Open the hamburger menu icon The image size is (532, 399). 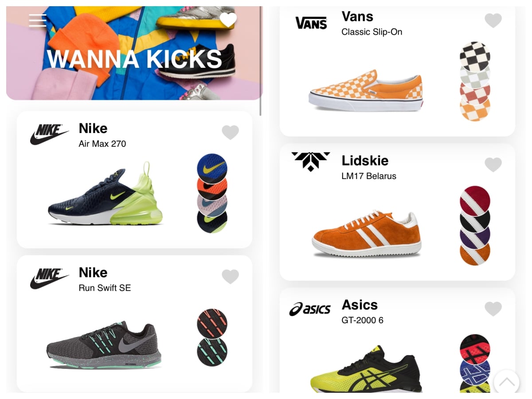(x=38, y=20)
